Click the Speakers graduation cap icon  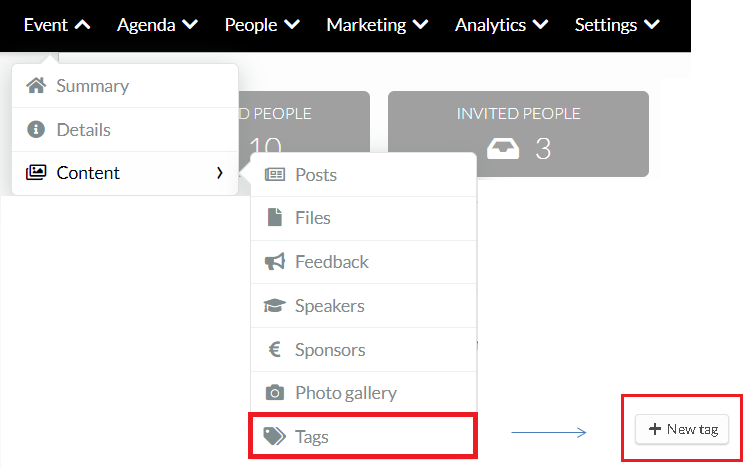(x=274, y=305)
